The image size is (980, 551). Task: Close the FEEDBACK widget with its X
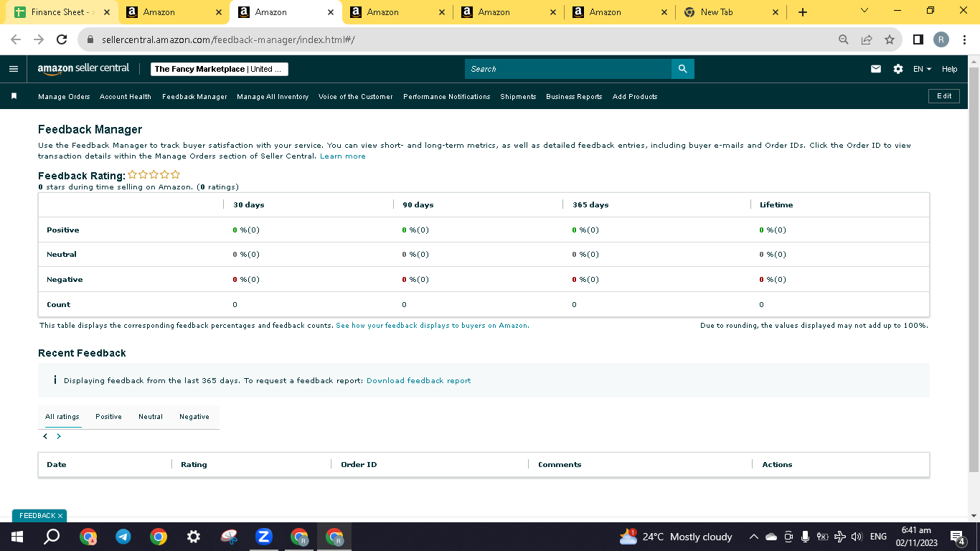click(x=60, y=516)
